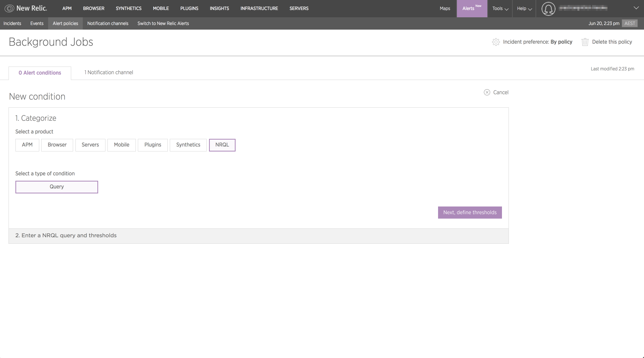The width and height of the screenshot is (644, 358).
Task: Go to the Events sub-tab
Action: (37, 23)
